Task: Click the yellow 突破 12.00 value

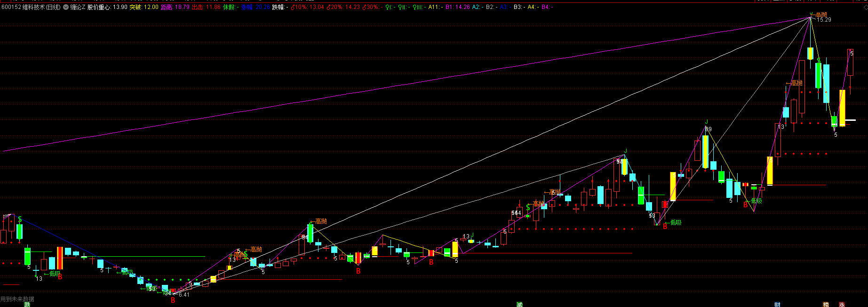Action: tap(144, 8)
